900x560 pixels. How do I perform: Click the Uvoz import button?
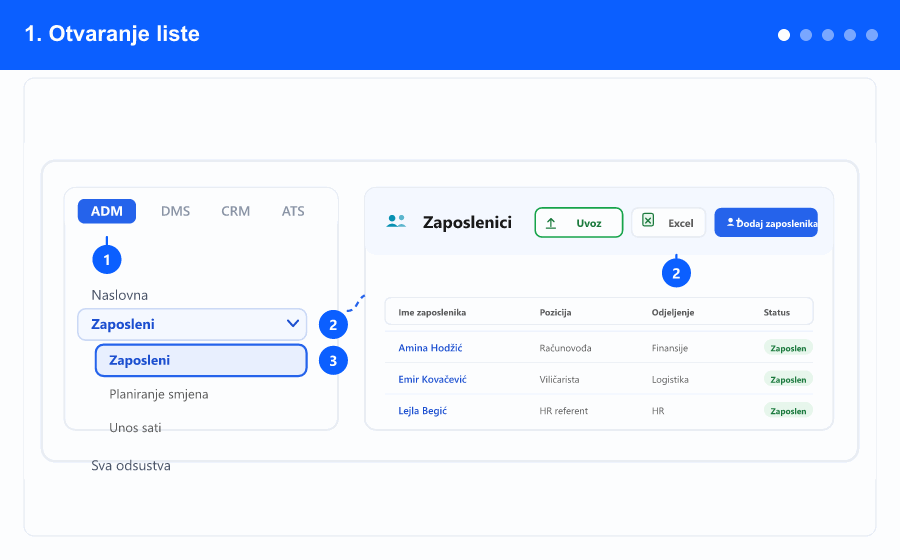click(x=579, y=223)
